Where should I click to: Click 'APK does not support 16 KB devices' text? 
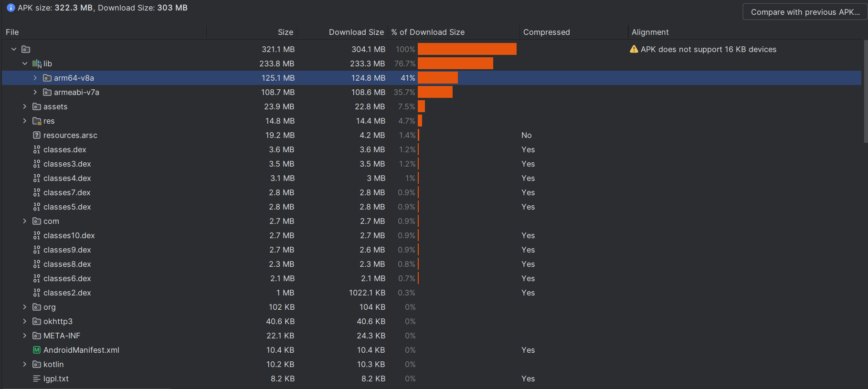point(709,49)
